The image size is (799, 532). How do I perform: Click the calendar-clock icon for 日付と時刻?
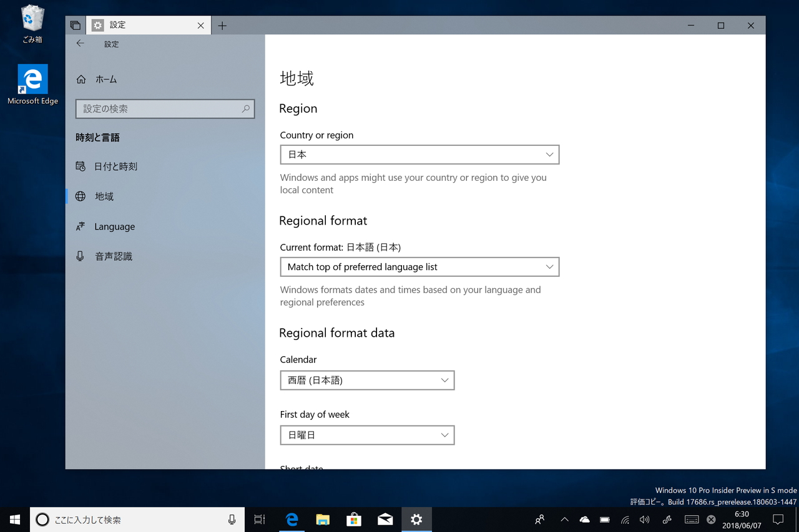tap(81, 167)
